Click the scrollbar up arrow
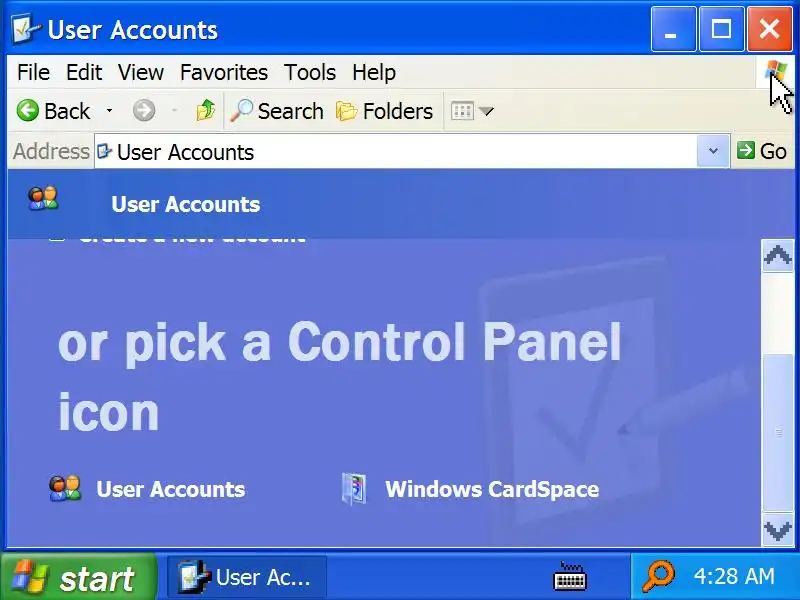Viewport: 800px width, 600px height. tap(778, 255)
